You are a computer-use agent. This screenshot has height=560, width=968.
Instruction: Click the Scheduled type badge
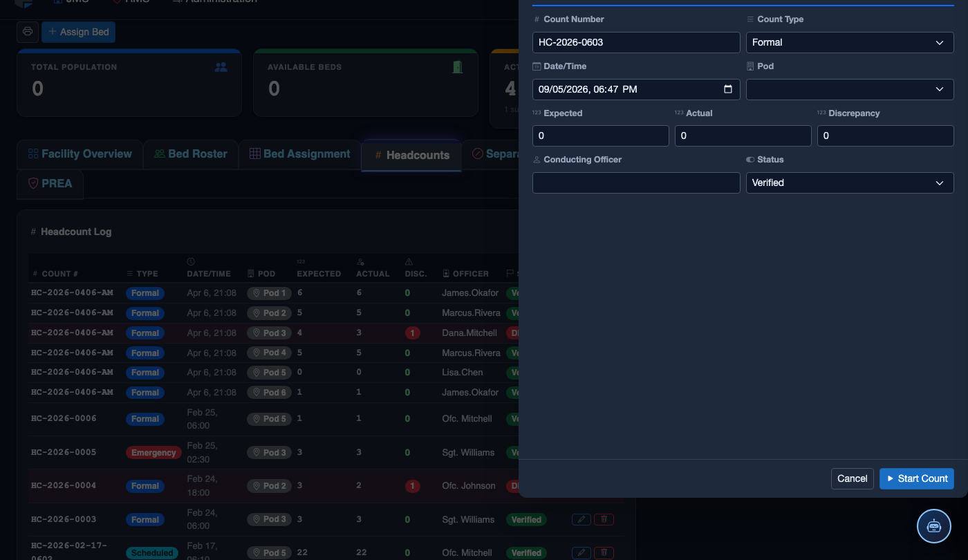point(152,552)
